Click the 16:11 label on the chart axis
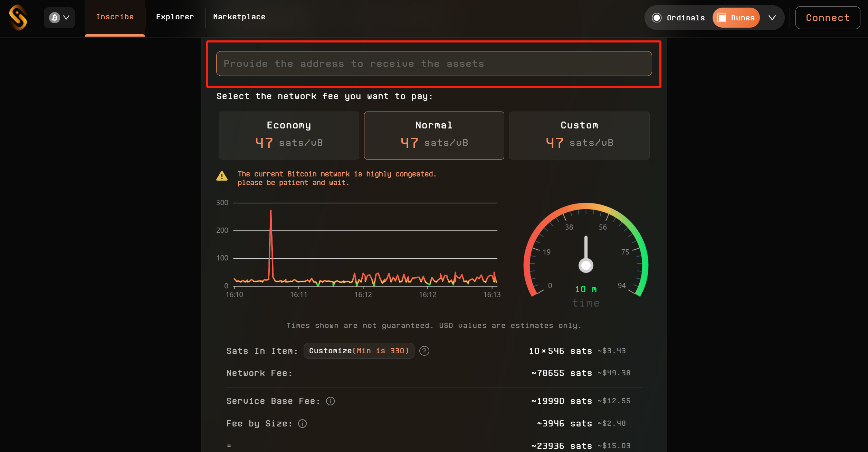This screenshot has width=868, height=452. click(x=298, y=295)
